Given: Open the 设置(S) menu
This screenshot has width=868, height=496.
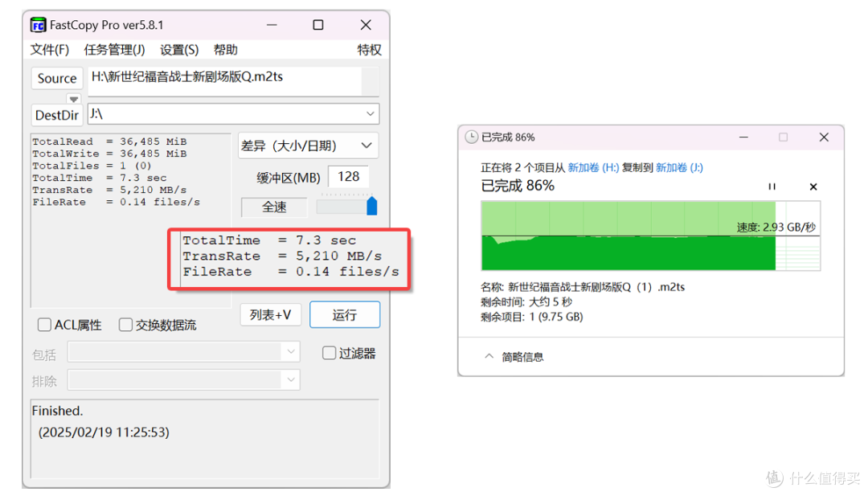Looking at the screenshot, I should (x=178, y=50).
